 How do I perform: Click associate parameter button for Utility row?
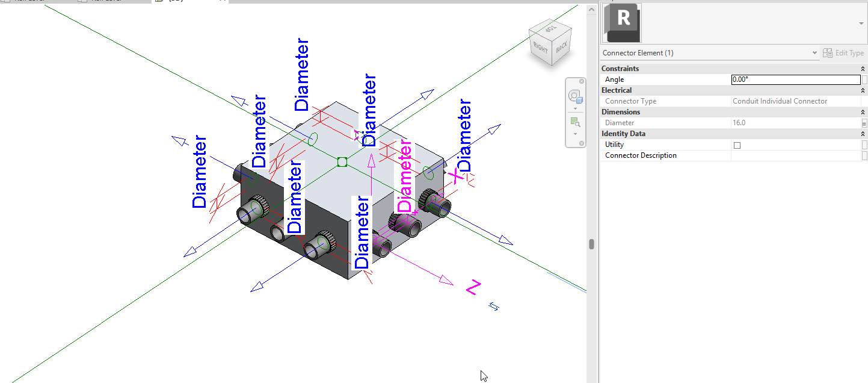coord(864,145)
